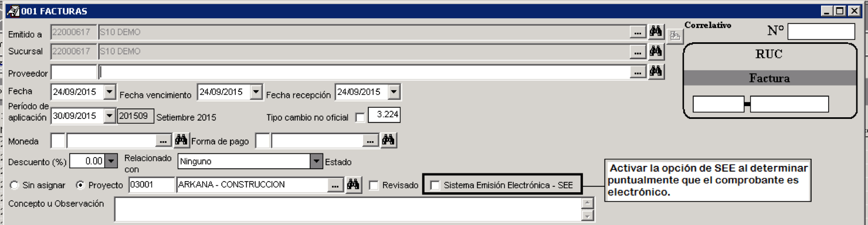
Task: Click the 001 FACTURAS window title icon
Action: pyautogui.click(x=13, y=11)
